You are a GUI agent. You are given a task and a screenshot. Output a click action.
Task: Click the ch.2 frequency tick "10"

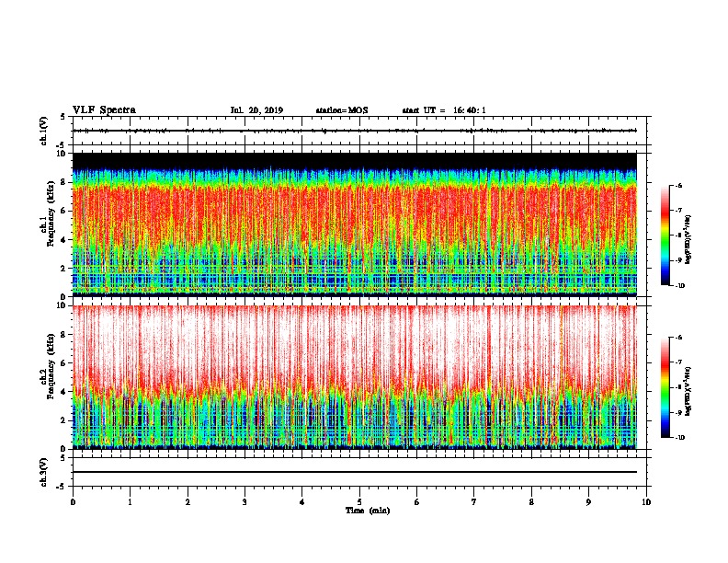tap(62, 305)
